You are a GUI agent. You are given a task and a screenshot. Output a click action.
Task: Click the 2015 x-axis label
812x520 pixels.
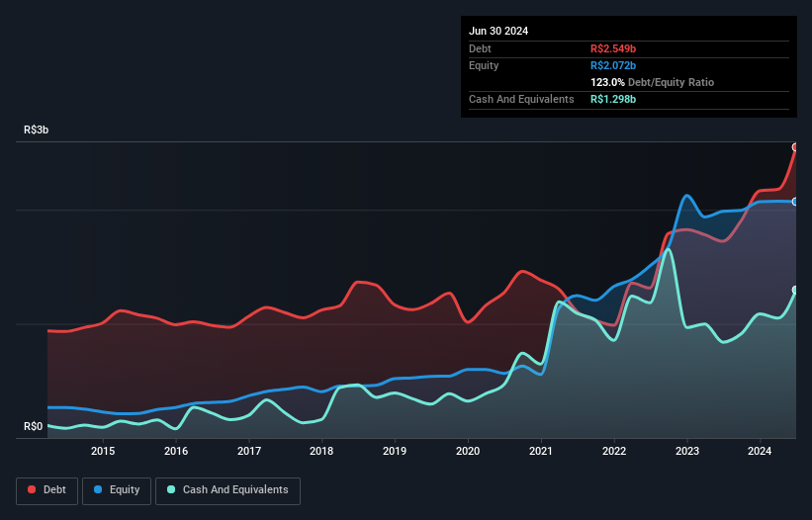click(x=103, y=451)
